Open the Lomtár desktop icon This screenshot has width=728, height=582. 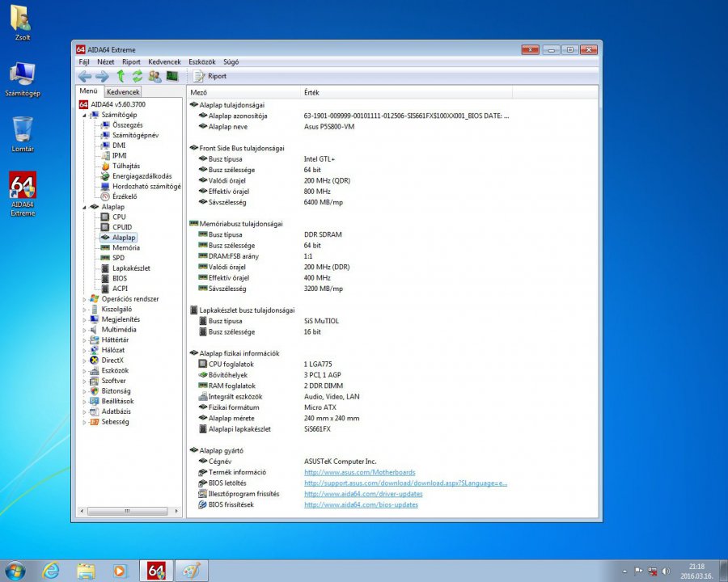point(23,134)
